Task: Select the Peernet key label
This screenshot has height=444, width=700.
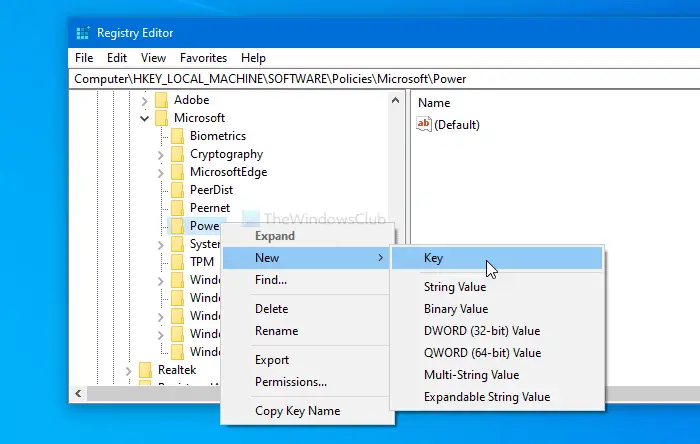Action: (210, 208)
